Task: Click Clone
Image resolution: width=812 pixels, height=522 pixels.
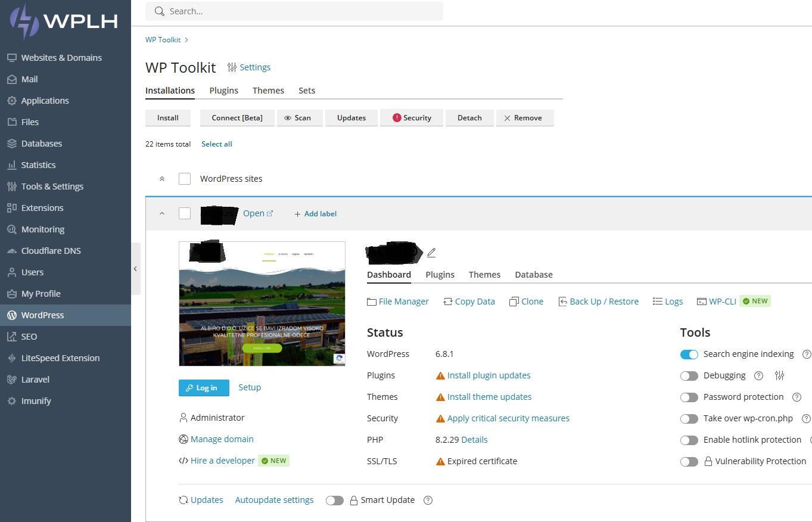Action: 526,302
